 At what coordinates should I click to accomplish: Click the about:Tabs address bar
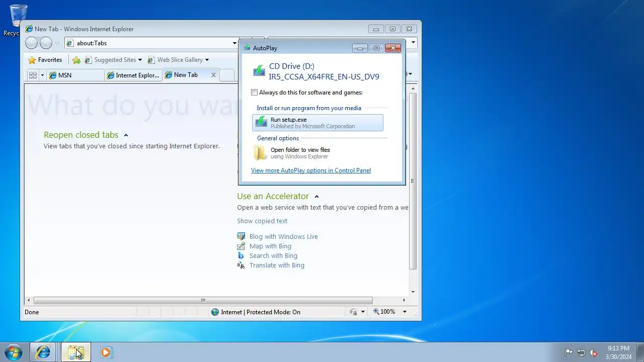pos(151,43)
